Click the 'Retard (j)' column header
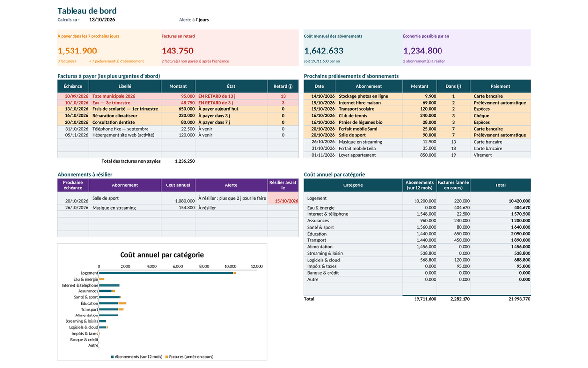This screenshot has height=368, width=588. 283,86
